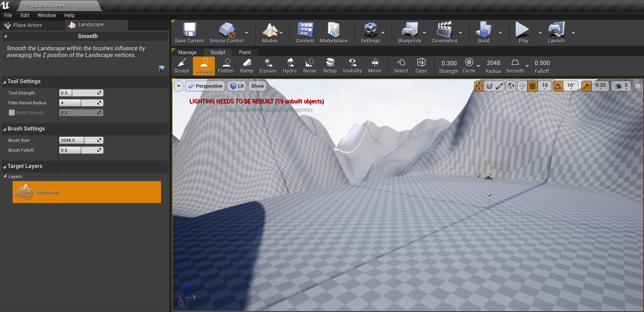Enable the Detail Smooth checkbox
This screenshot has width=644, height=312.
point(12,113)
